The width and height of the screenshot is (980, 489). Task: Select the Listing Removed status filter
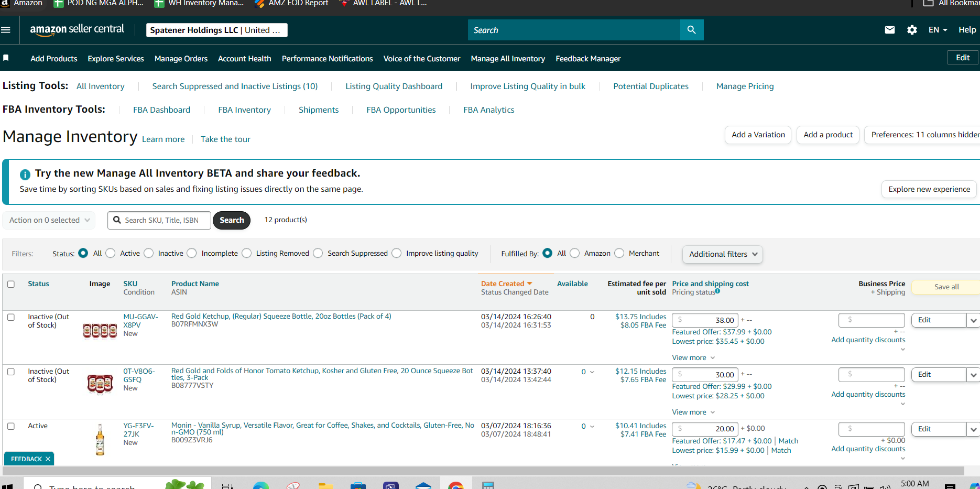(247, 253)
